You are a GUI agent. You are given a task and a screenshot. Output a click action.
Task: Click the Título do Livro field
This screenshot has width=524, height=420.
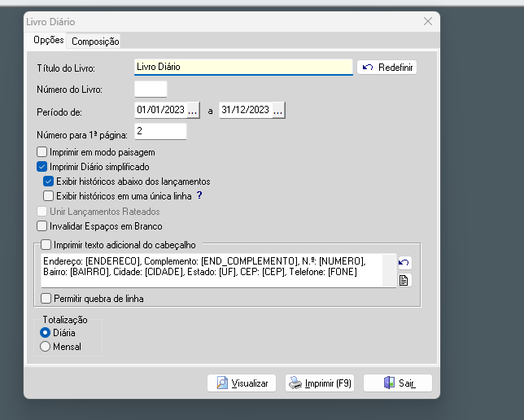(242, 67)
